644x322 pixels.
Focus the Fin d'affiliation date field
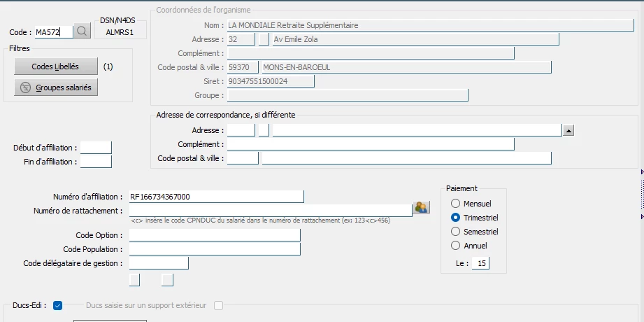[96, 162]
